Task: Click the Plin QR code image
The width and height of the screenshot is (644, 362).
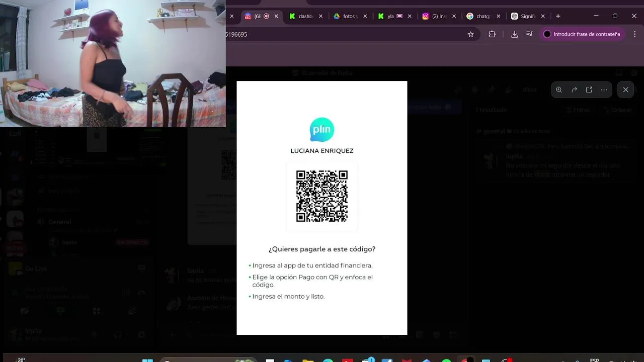Action: click(x=322, y=196)
